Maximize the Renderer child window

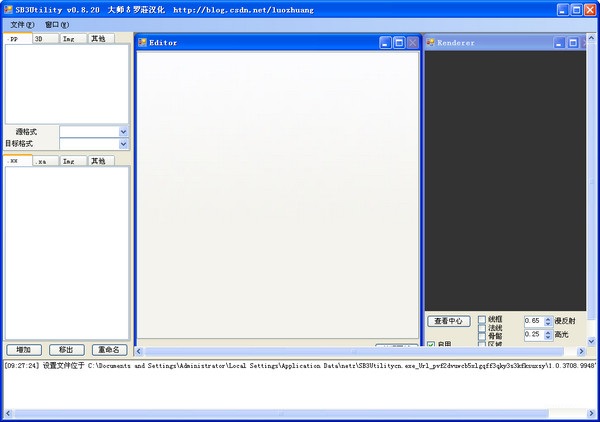click(x=573, y=43)
